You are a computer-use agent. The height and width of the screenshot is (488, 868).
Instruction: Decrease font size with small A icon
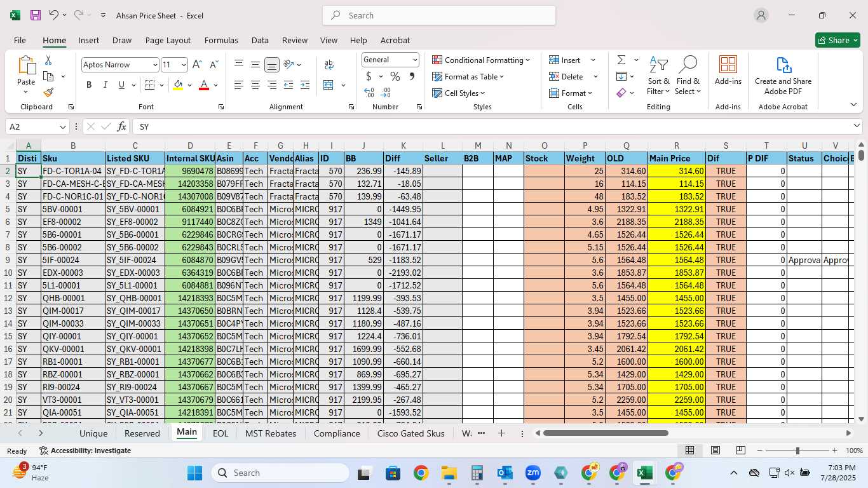214,65
